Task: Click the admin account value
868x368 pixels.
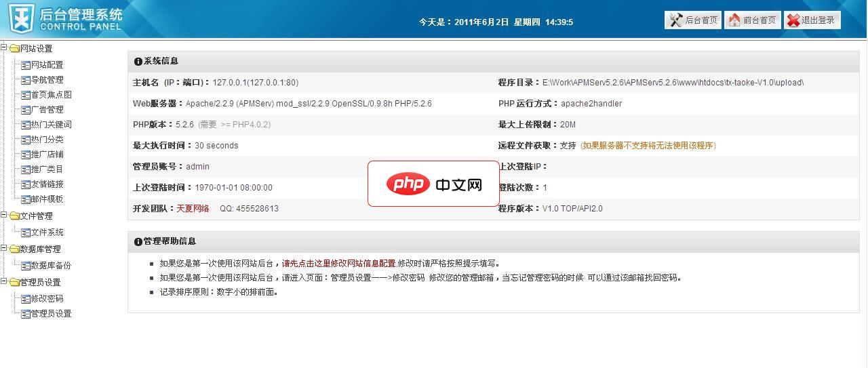Action: [x=197, y=167]
